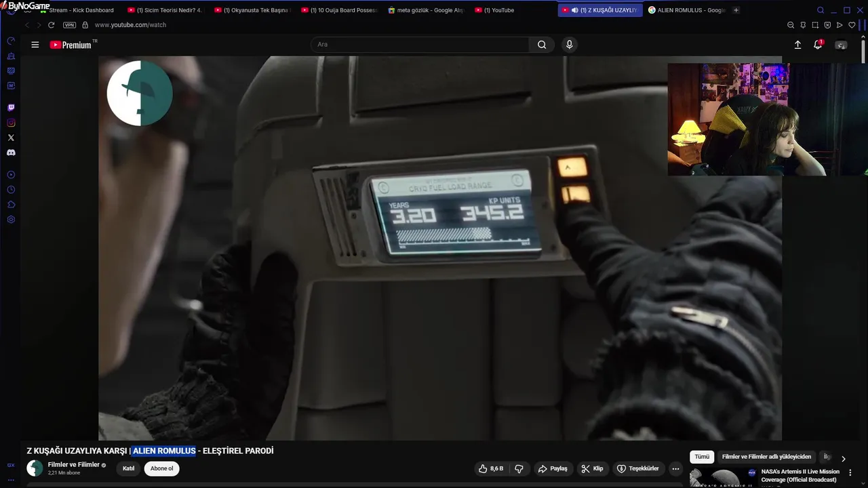Switch to Sicim Teorisi Nedir tab
The height and width of the screenshot is (488, 868).
[165, 10]
